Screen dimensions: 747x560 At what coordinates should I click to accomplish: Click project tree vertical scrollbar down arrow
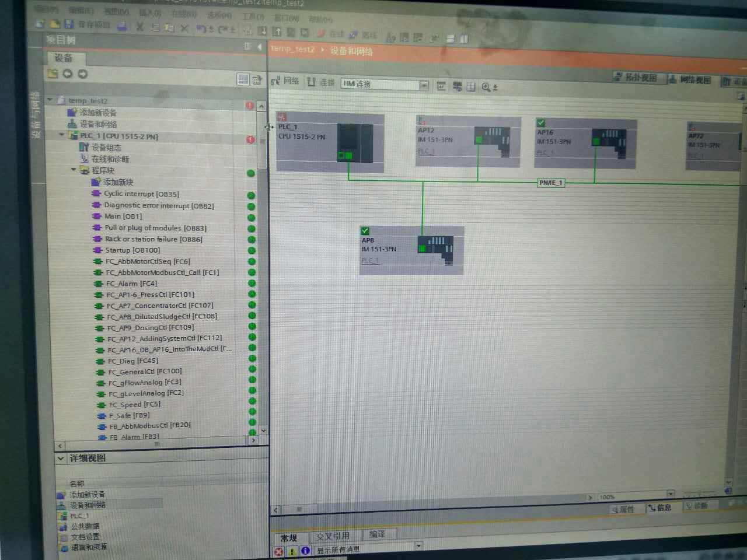(263, 430)
